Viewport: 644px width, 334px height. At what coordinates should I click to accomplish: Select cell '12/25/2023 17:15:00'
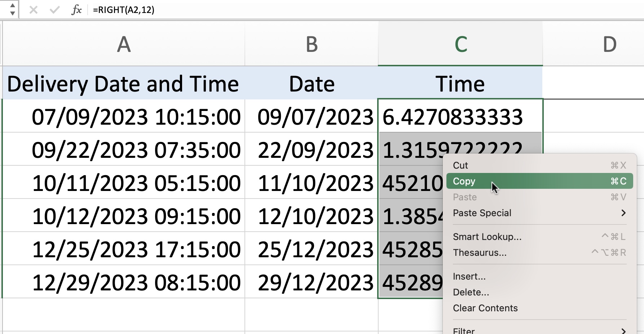(x=124, y=249)
